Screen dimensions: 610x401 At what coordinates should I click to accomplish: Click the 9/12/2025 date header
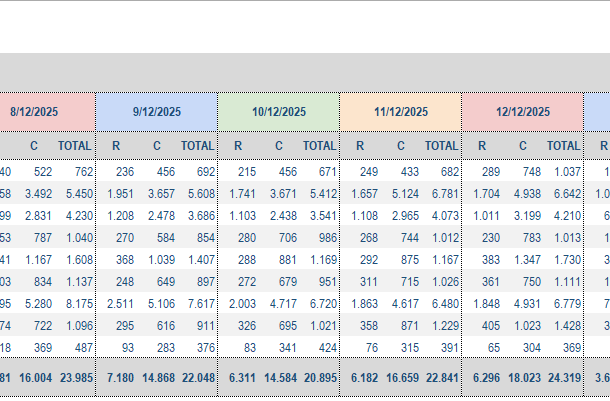(157, 112)
